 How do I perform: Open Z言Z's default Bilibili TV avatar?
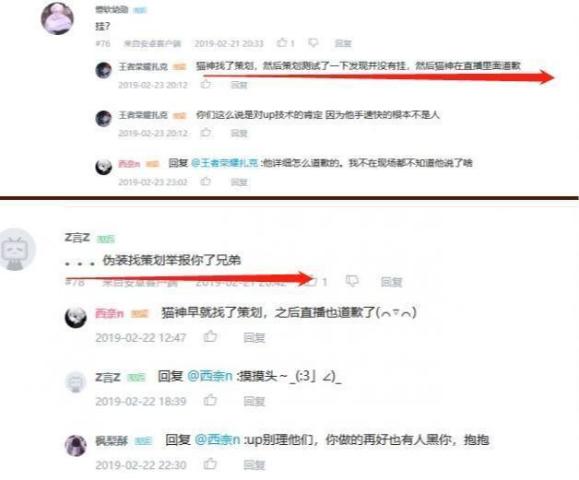point(16,250)
